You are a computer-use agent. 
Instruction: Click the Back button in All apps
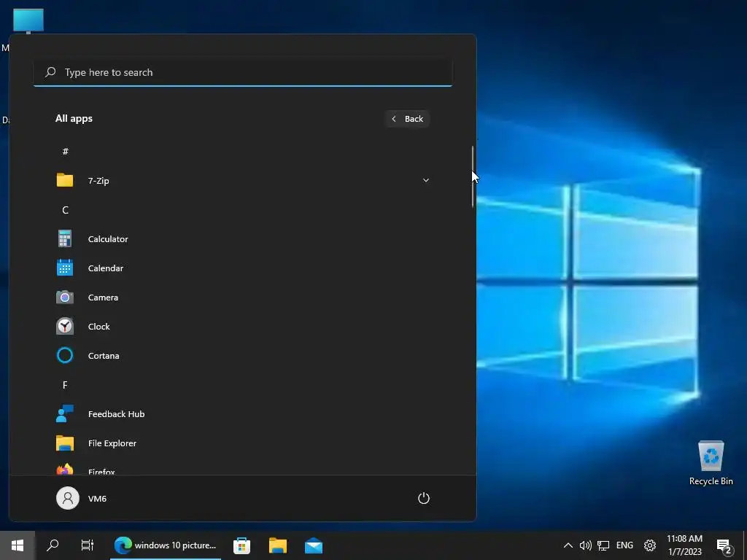tap(407, 119)
